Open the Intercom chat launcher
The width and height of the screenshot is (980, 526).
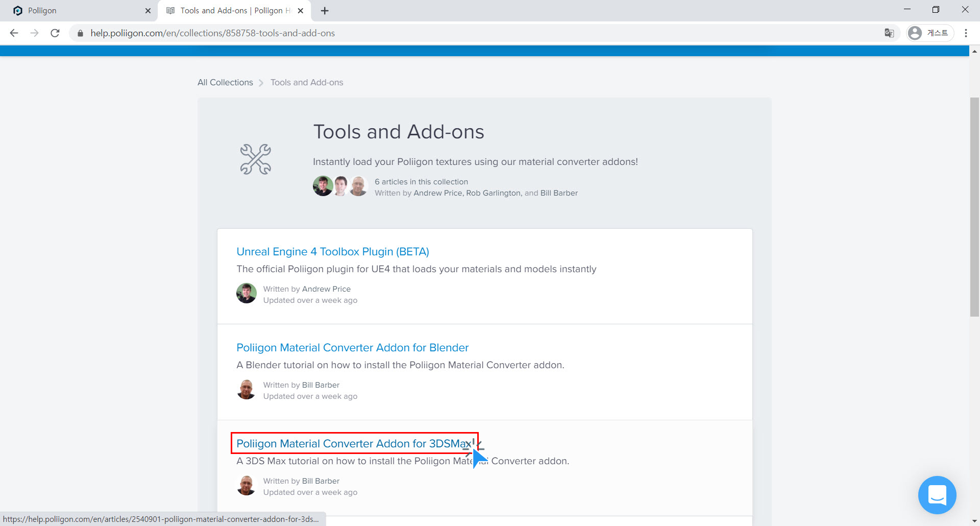[x=937, y=495]
